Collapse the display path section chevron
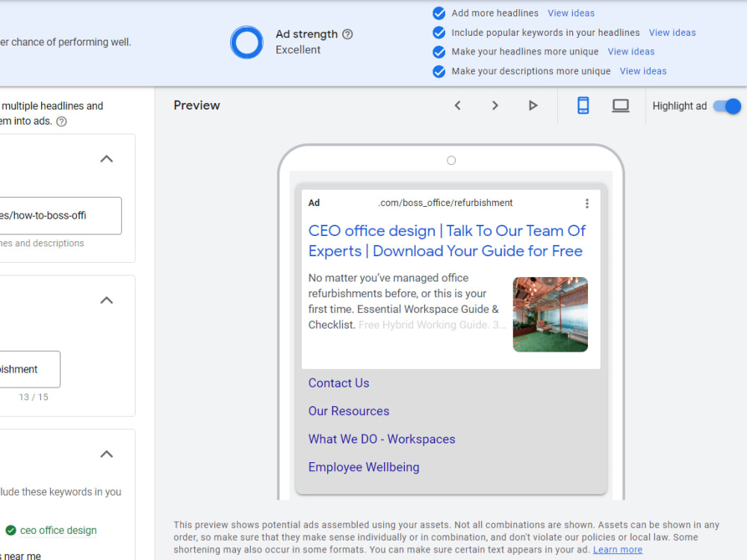The height and width of the screenshot is (560, 747). 107,300
